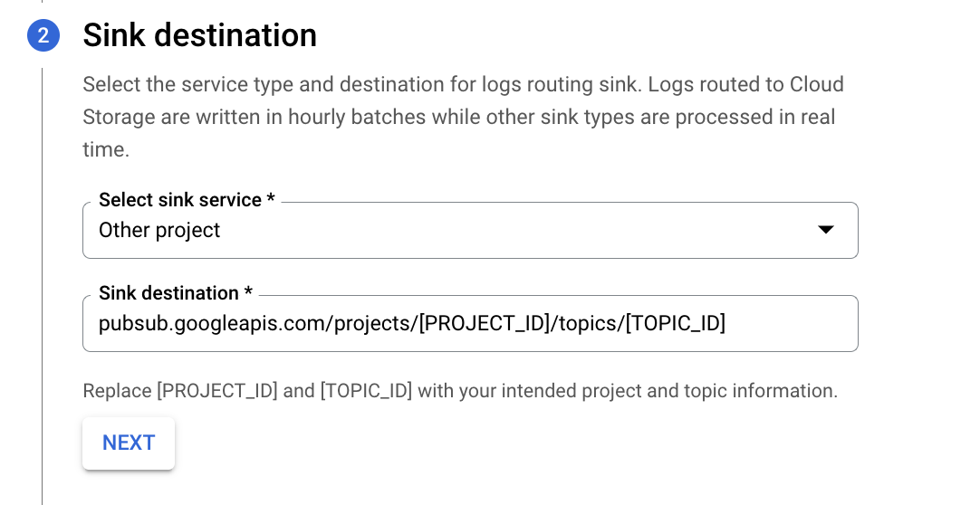Click the 'Sink destination' section heading
Screen dimensions: 980x505
point(199,36)
